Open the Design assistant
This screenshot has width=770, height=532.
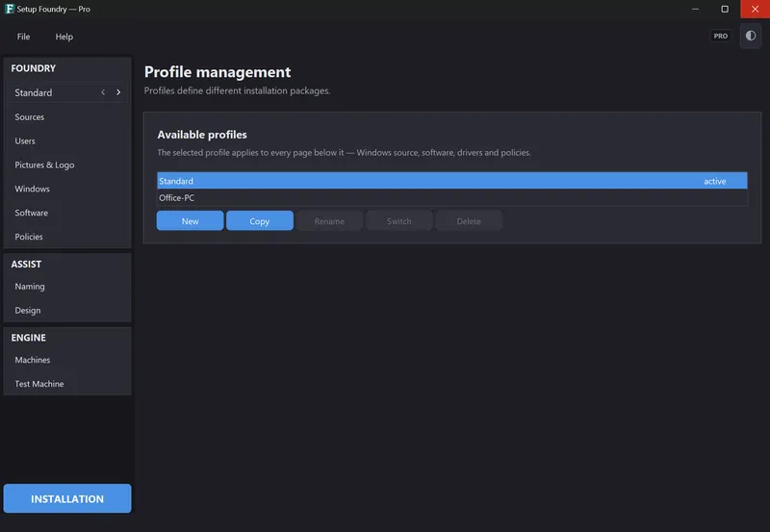coord(67,310)
